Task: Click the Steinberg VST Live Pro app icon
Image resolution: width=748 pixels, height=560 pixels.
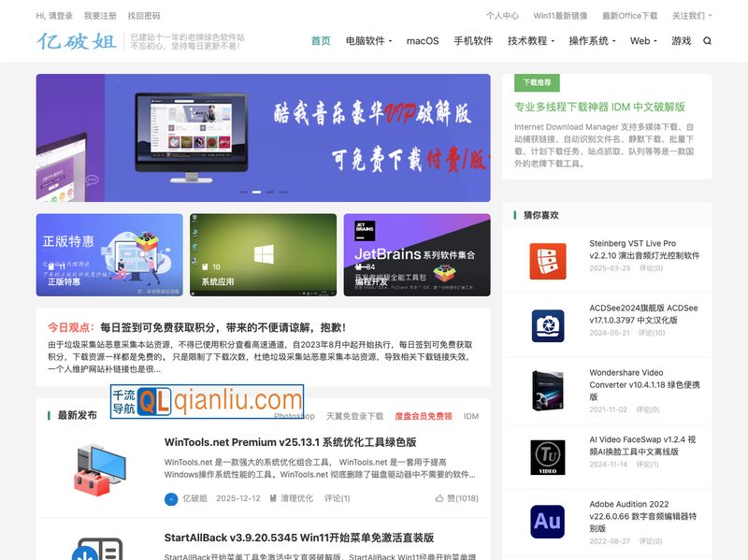Action: pos(547,261)
